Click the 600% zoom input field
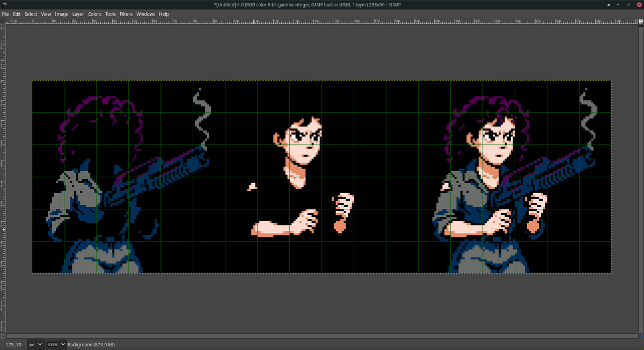 [52, 344]
